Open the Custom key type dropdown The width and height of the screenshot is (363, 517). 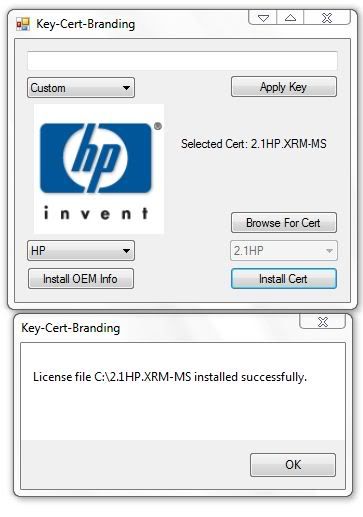pos(81,88)
